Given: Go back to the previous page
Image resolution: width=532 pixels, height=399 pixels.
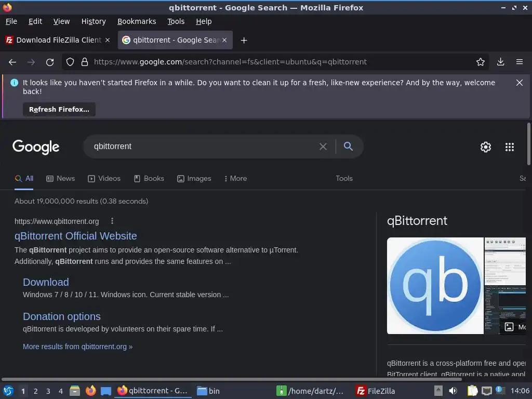Looking at the screenshot, I should [x=12, y=62].
